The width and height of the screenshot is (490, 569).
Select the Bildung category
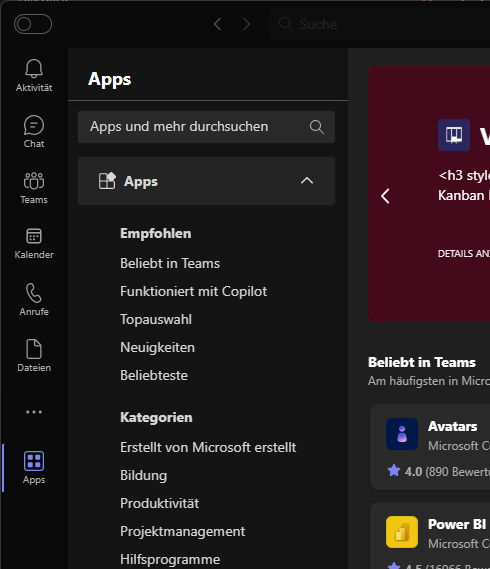coord(143,475)
